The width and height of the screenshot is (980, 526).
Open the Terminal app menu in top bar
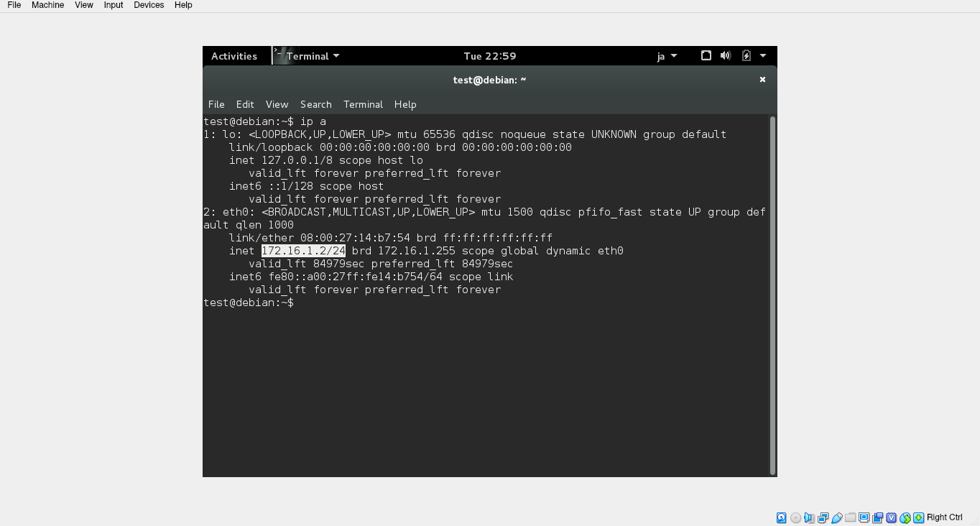[313, 56]
